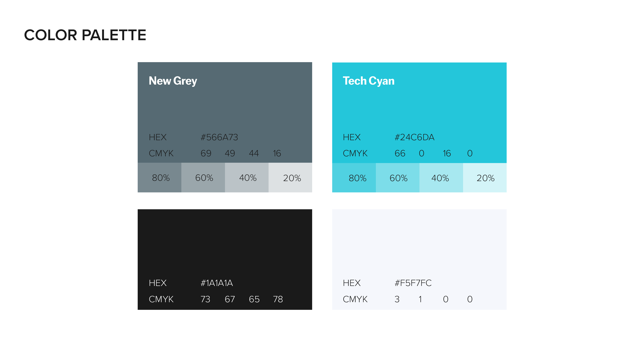Screen dimensions: 644x362
Task: Click the CMYK label in New Grey swatch
Action: pyautogui.click(x=161, y=153)
